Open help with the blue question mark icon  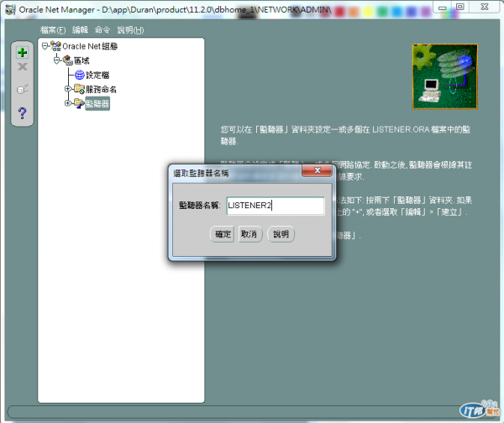(22, 112)
